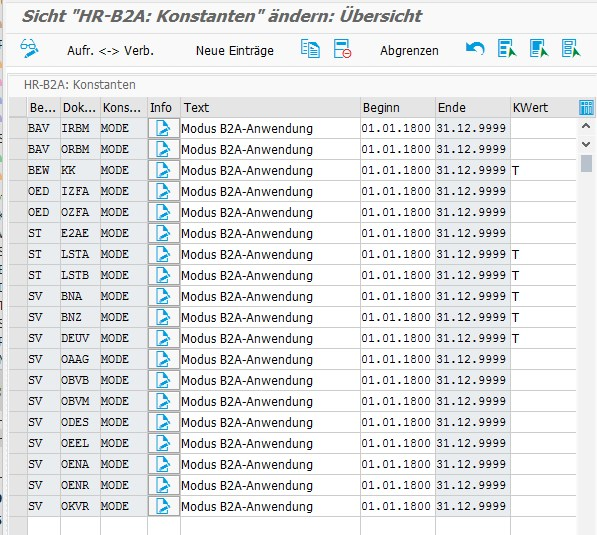Click scroll up arrow of table
597x535 pixels.
coord(586,126)
